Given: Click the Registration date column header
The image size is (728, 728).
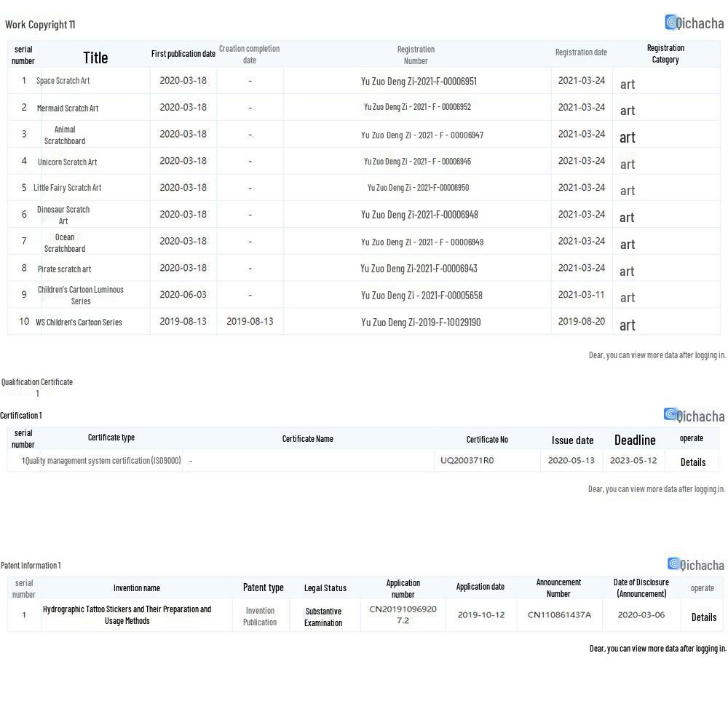Looking at the screenshot, I should [x=580, y=52].
